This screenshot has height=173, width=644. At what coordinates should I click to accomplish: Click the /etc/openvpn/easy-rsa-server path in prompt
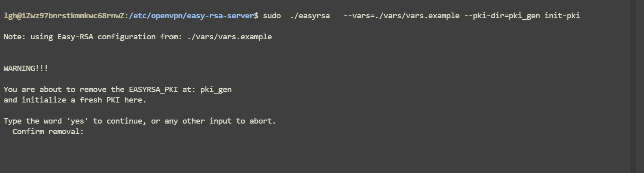[x=191, y=16]
